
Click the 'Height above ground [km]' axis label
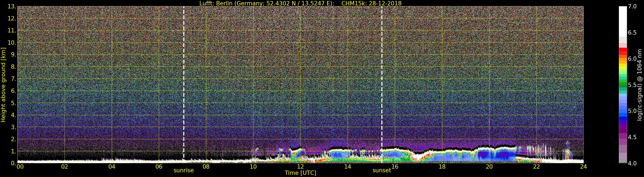[3, 85]
